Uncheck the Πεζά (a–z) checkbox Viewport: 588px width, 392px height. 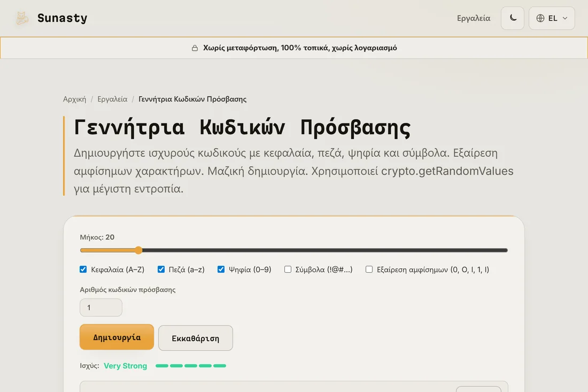click(x=161, y=270)
